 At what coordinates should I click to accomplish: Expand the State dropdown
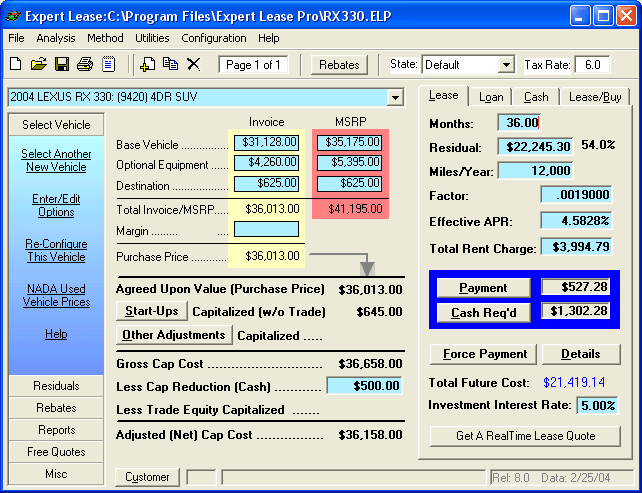pyautogui.click(x=506, y=65)
